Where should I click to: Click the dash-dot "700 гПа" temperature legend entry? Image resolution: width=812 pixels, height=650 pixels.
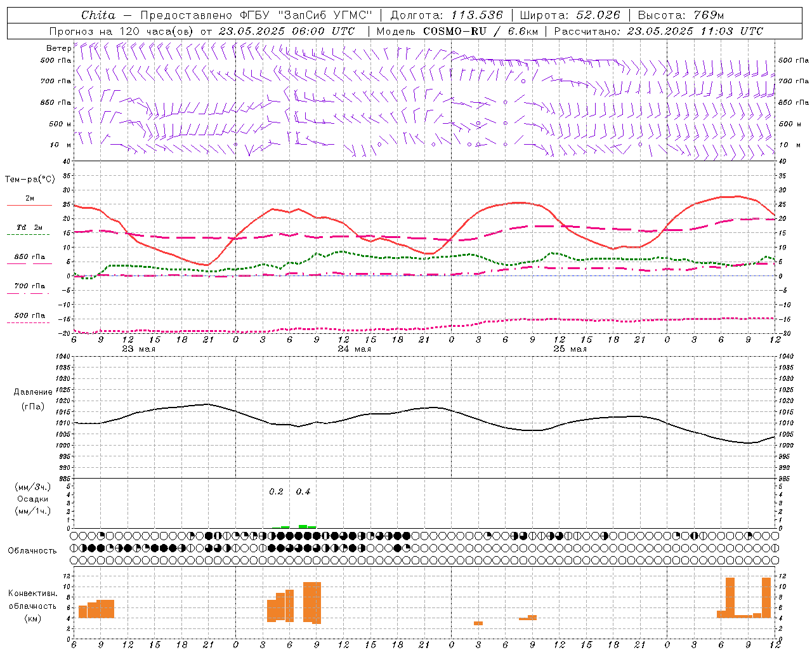click(30, 289)
